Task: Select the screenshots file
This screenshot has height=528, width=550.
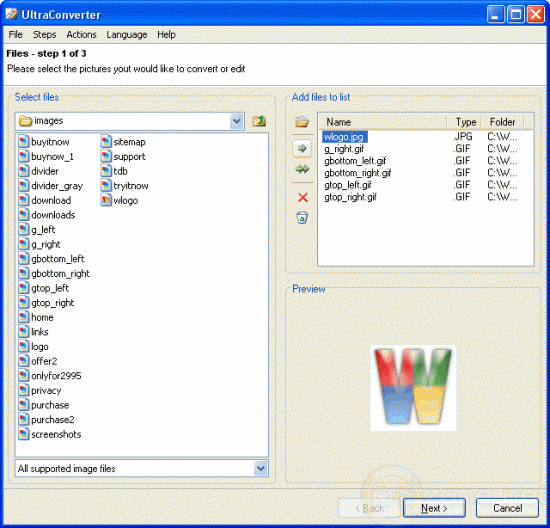Action: pyautogui.click(x=50, y=434)
